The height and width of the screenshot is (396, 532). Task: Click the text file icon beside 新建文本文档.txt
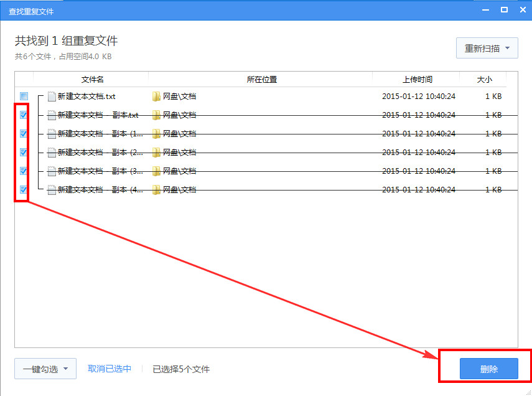[x=50, y=97]
